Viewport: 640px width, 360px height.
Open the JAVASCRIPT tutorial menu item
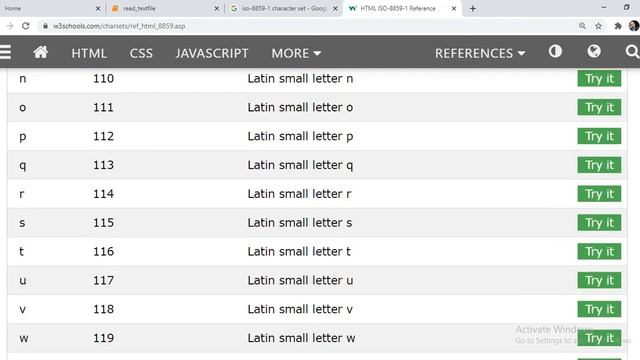pos(212,53)
